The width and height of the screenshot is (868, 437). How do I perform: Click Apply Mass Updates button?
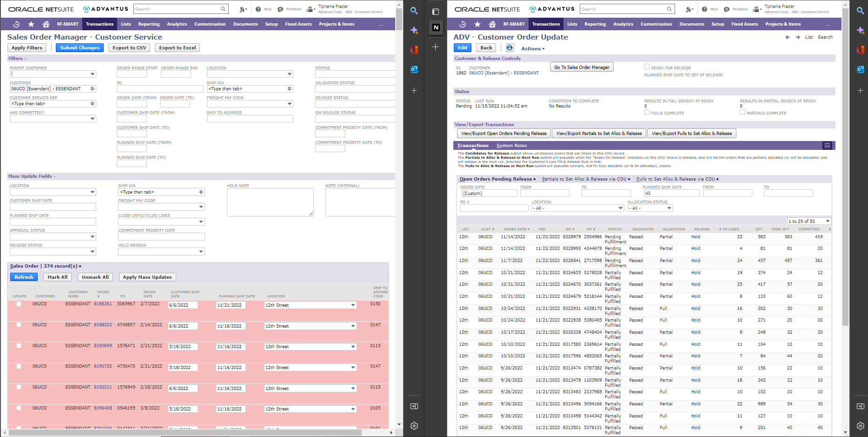[x=147, y=277]
